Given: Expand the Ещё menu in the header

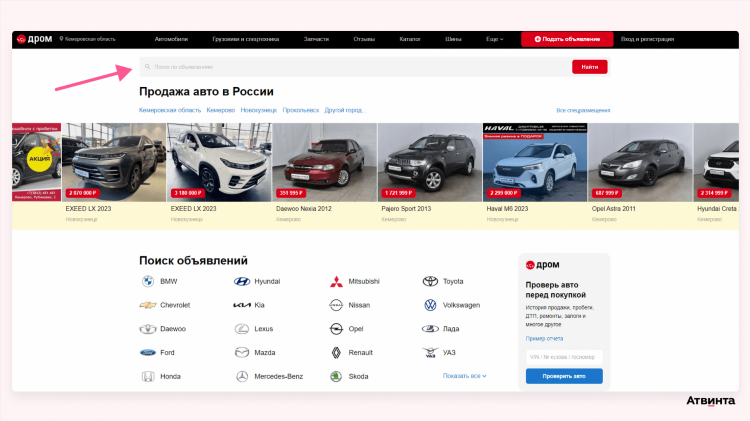Looking at the screenshot, I should 495,39.
